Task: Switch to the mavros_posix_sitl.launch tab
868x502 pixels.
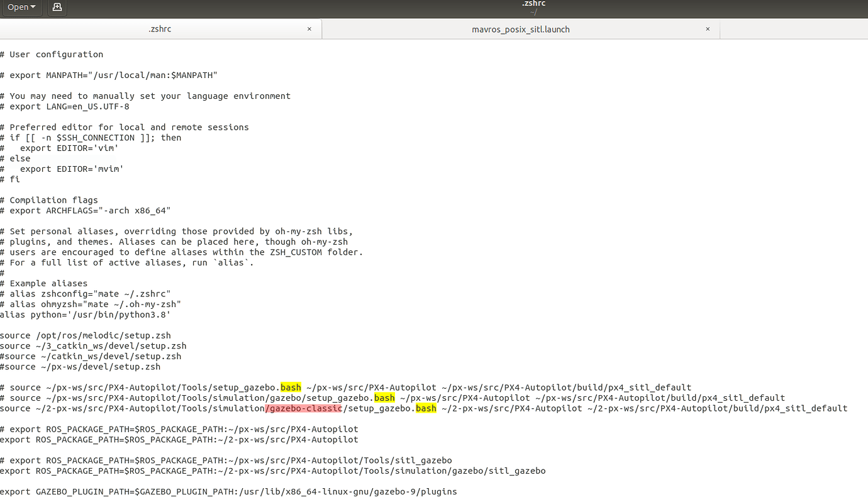Action: pos(520,29)
